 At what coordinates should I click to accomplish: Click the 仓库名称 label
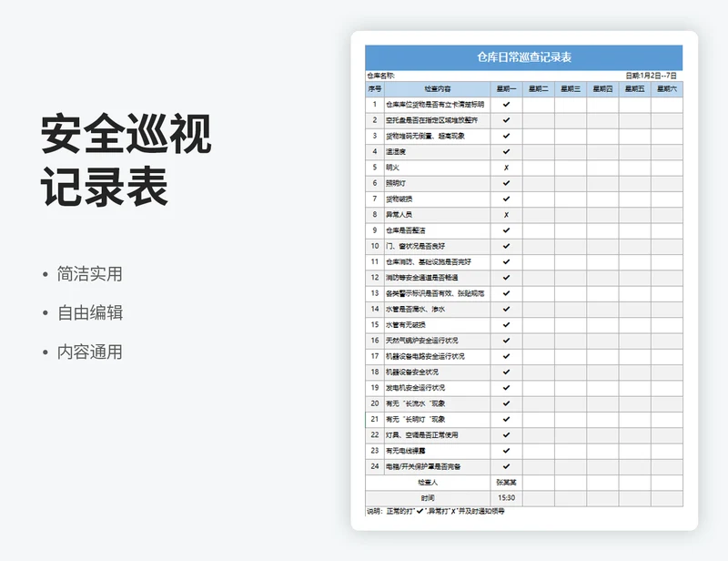pyautogui.click(x=380, y=76)
